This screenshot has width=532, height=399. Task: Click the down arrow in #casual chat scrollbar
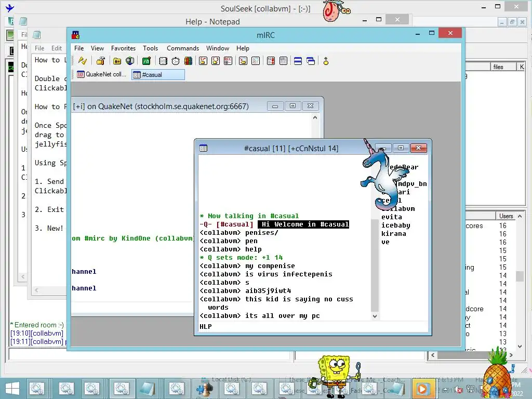pos(375,316)
